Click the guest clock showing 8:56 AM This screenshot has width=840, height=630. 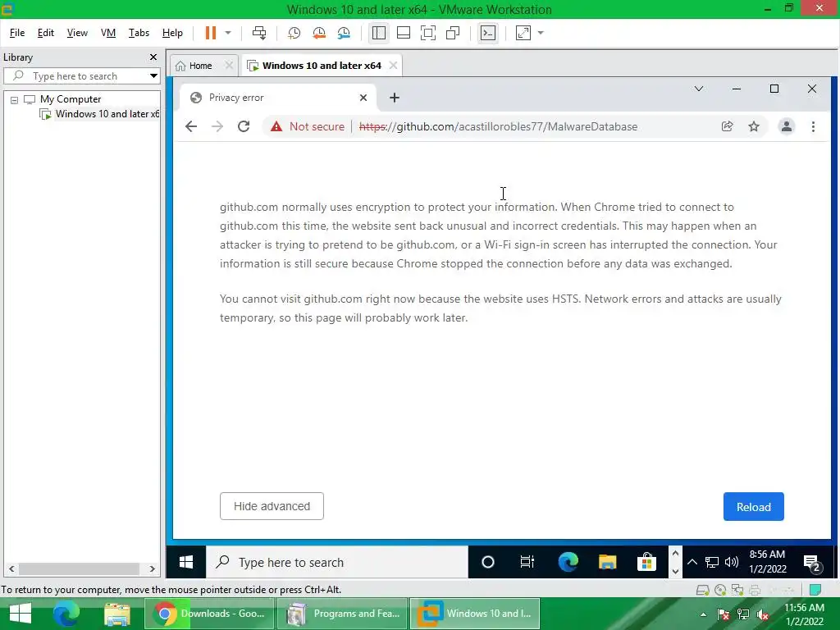[767, 561]
